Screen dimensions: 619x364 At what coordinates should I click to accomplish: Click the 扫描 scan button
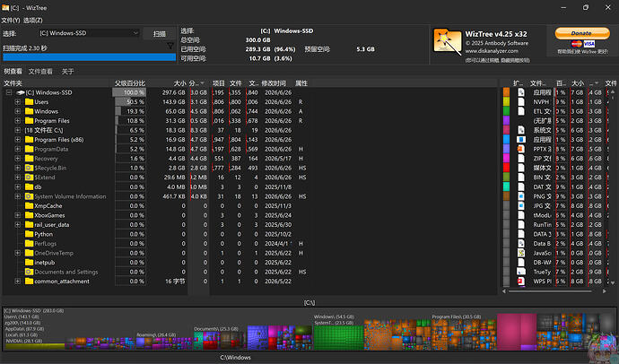[159, 34]
